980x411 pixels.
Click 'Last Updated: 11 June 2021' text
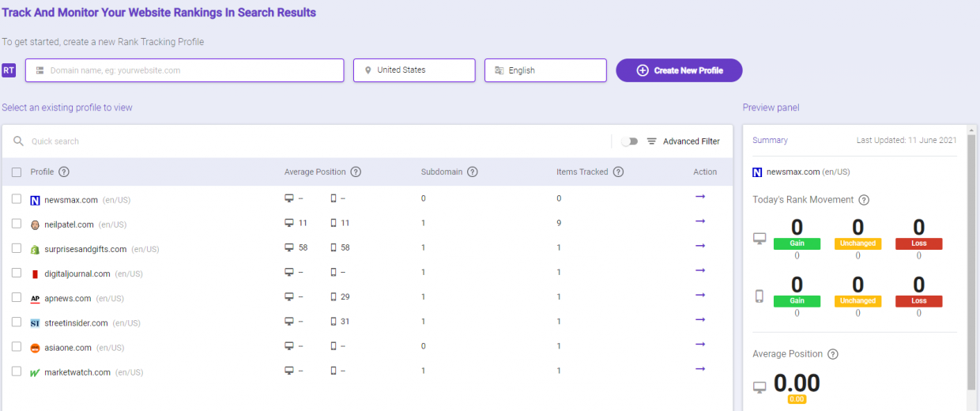click(x=906, y=140)
